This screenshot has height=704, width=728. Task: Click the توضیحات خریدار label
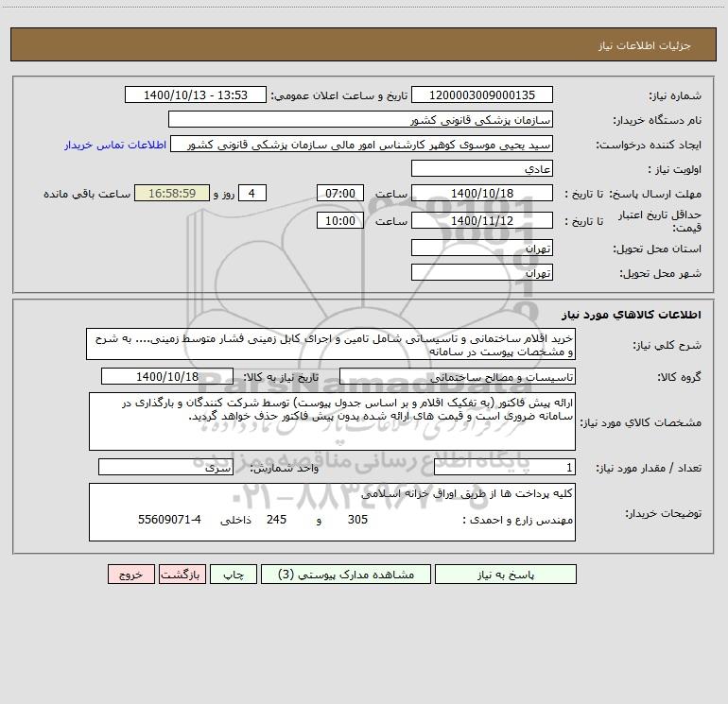coord(664,513)
